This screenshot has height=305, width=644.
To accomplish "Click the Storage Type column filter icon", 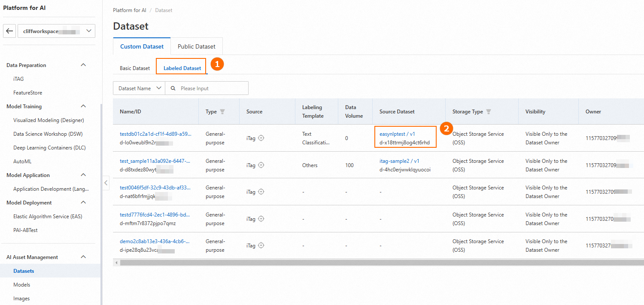I will (x=489, y=112).
